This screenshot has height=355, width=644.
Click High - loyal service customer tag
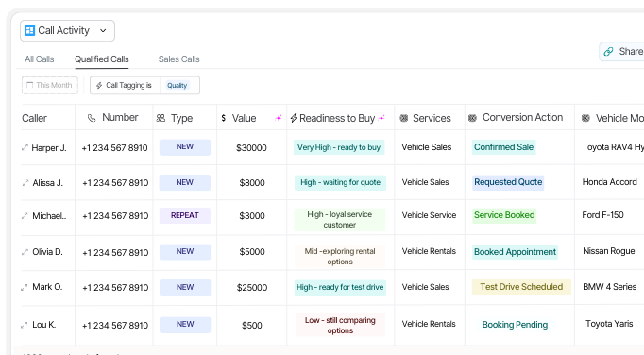pyautogui.click(x=340, y=219)
